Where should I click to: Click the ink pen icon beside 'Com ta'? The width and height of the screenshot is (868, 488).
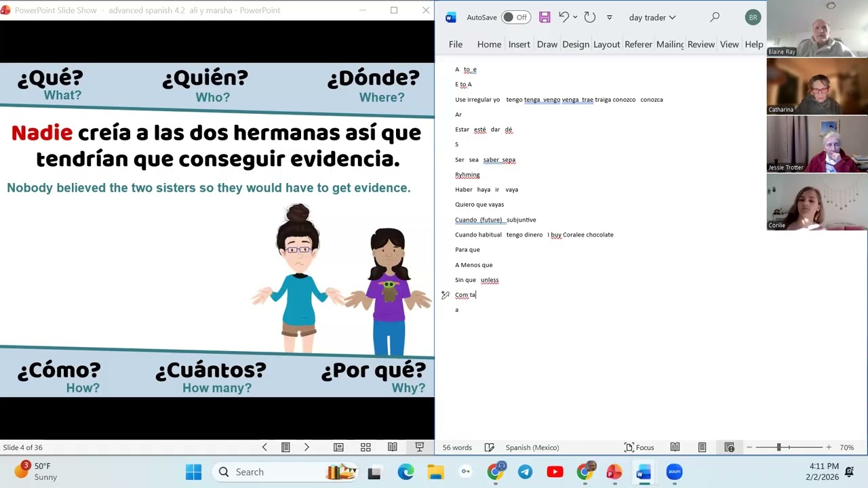pyautogui.click(x=445, y=295)
